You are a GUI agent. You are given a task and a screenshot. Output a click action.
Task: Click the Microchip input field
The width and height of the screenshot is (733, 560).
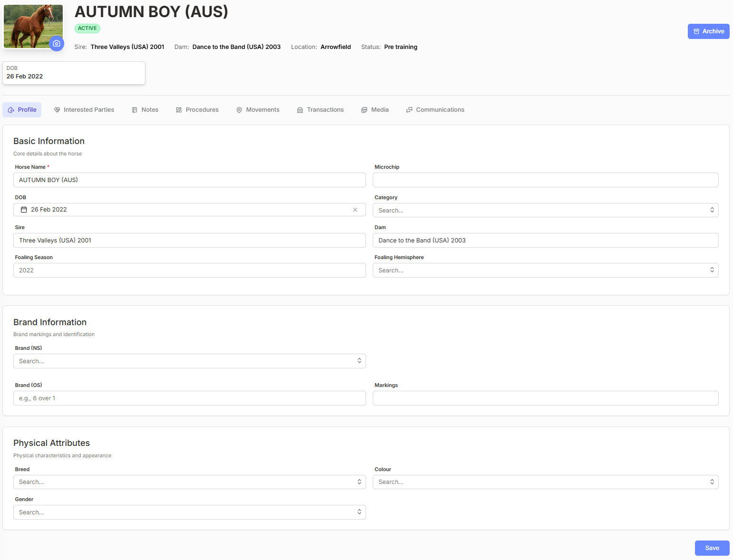click(545, 180)
